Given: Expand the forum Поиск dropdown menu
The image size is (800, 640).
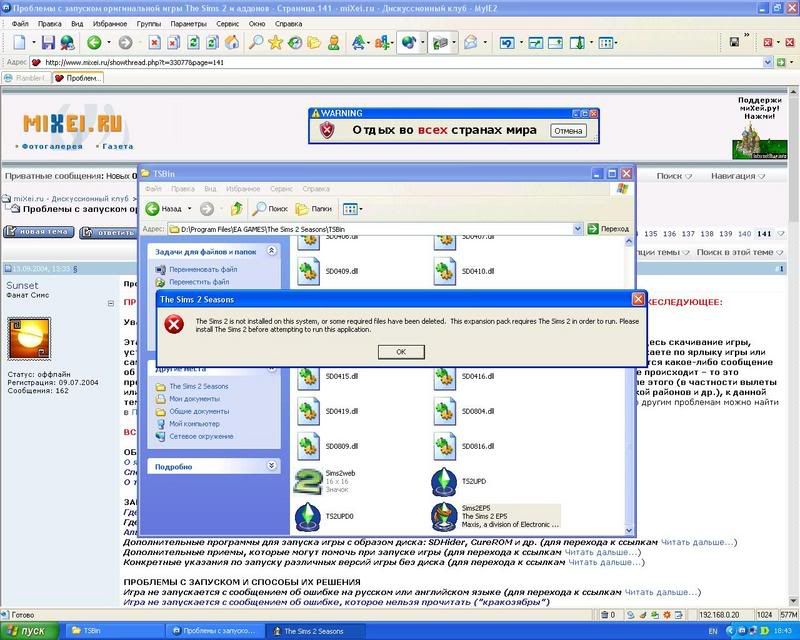Looking at the screenshot, I should tap(674, 176).
